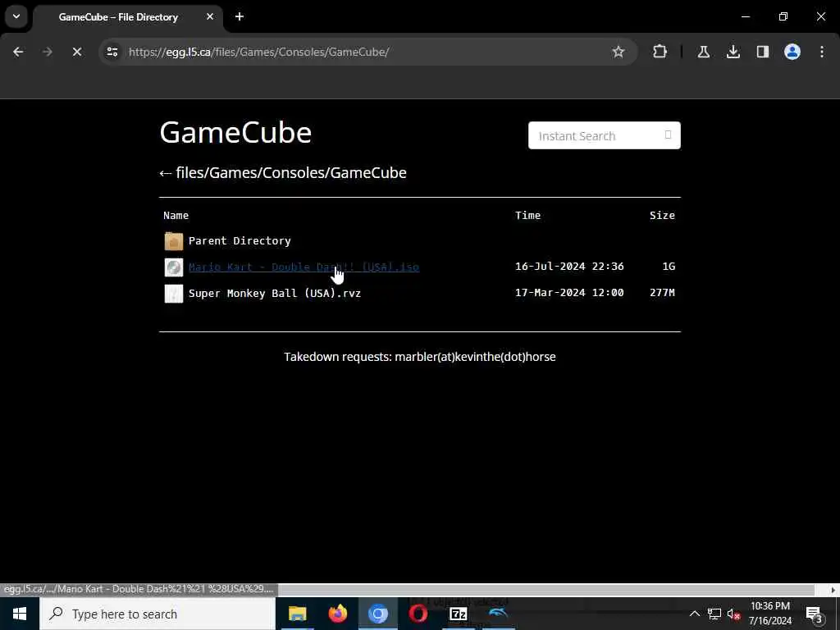The image size is (840, 630).
Task: Click the back arrow before the files path
Action: [165, 173]
